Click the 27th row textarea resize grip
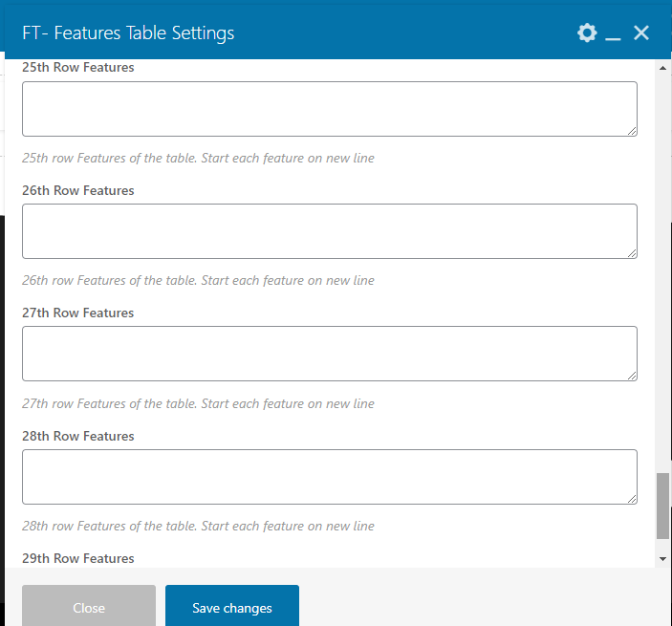Screen dimensions: 672x626 tap(632, 376)
